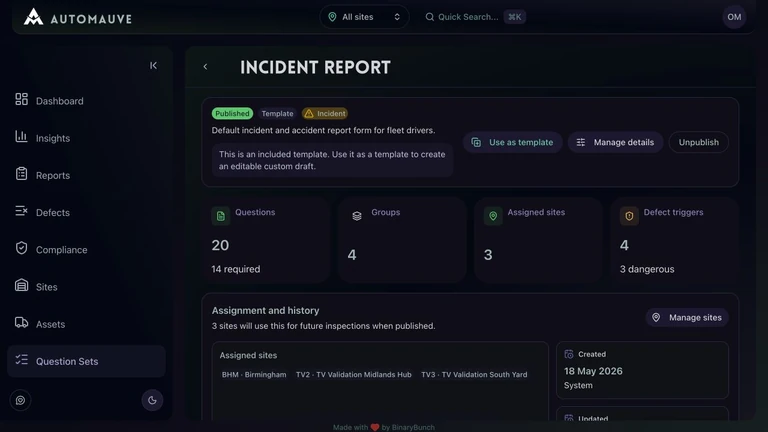Click the Question Sets checklist icon
The width and height of the screenshot is (768, 432).
click(21, 360)
